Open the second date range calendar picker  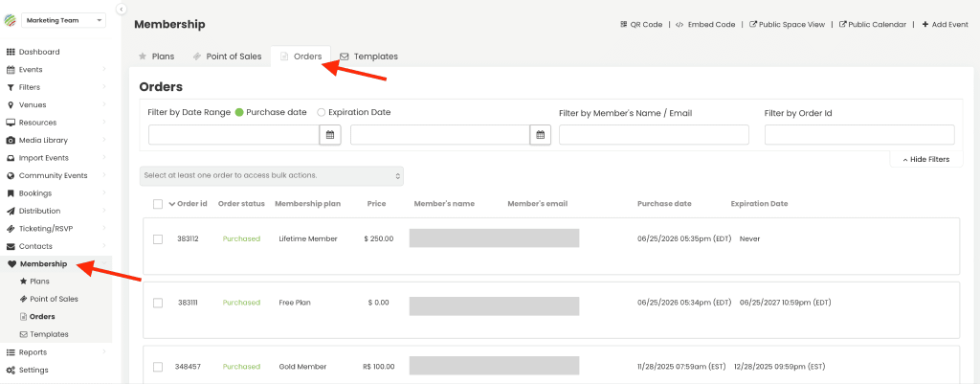(540, 134)
